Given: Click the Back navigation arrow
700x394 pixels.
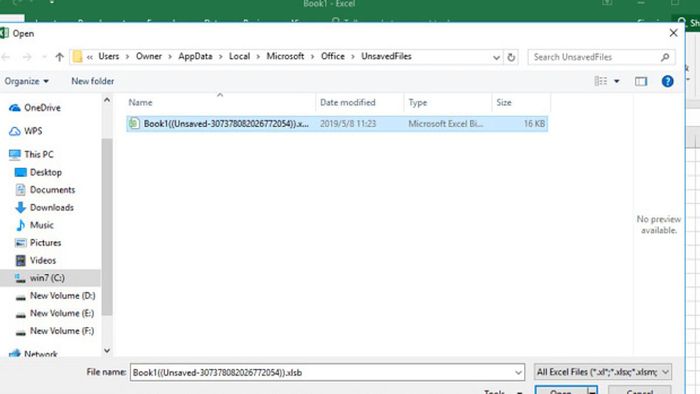Looking at the screenshot, I should click(6, 57).
